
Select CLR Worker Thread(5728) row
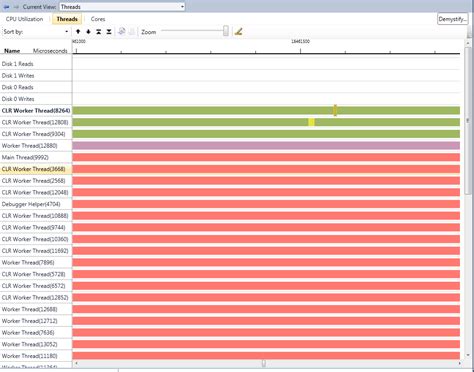[x=36, y=274]
